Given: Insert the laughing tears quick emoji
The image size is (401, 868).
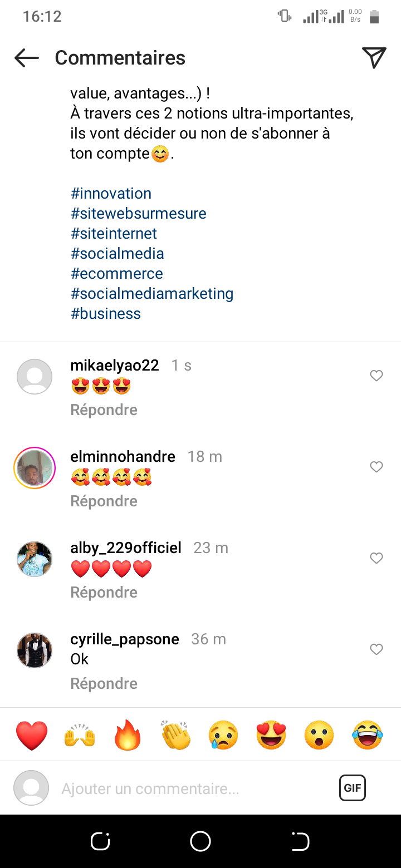Looking at the screenshot, I should pos(368,735).
